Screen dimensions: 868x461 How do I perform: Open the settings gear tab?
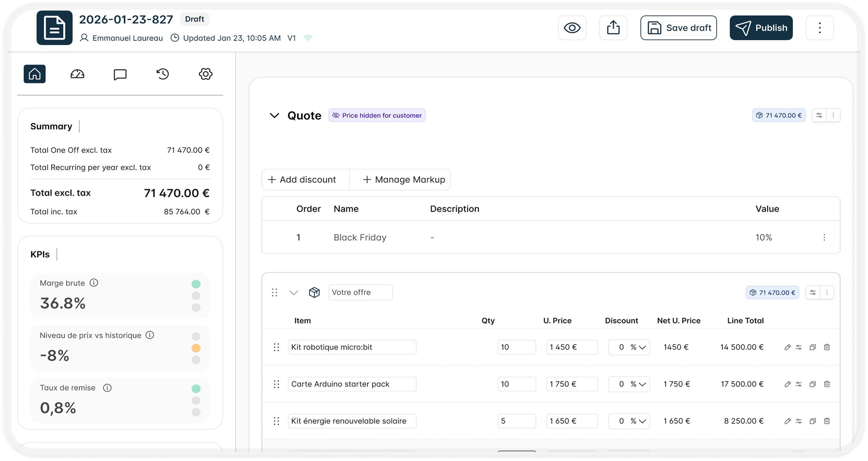point(206,74)
